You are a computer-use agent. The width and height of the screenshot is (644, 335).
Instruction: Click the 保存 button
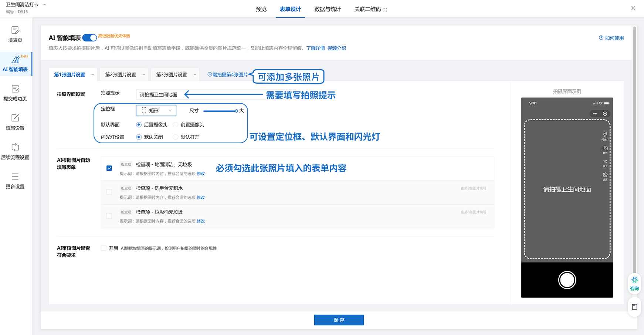point(339,320)
